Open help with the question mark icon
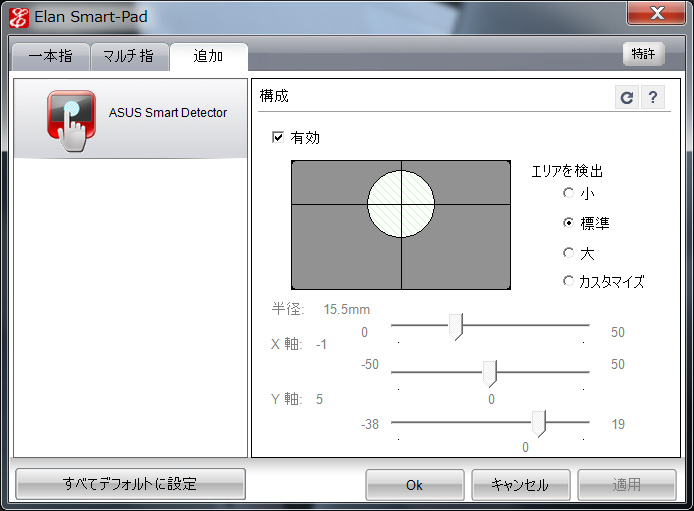This screenshot has width=694, height=511. (653, 97)
